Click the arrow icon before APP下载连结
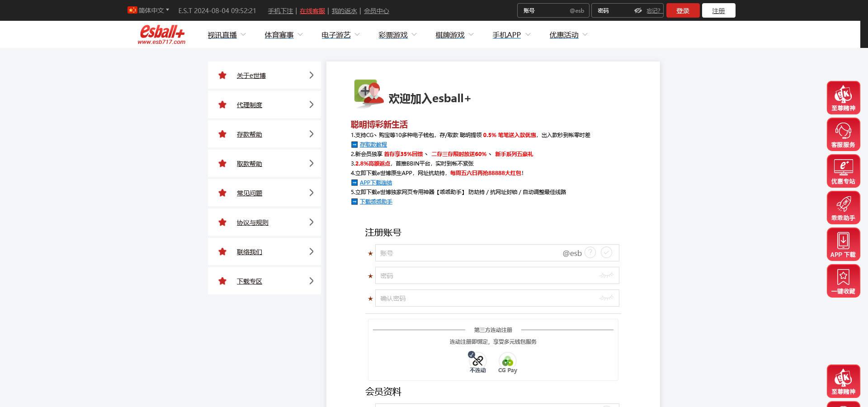The image size is (868, 407). (x=354, y=183)
